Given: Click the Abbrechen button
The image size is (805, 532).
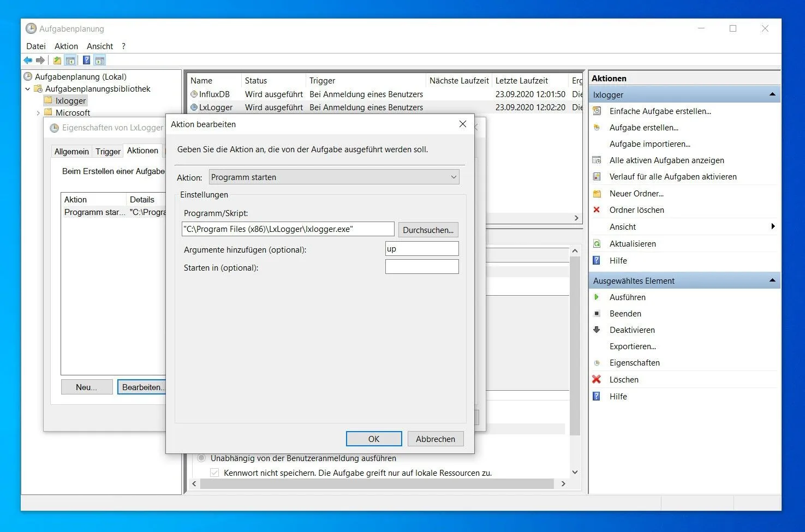Looking at the screenshot, I should pos(436,439).
